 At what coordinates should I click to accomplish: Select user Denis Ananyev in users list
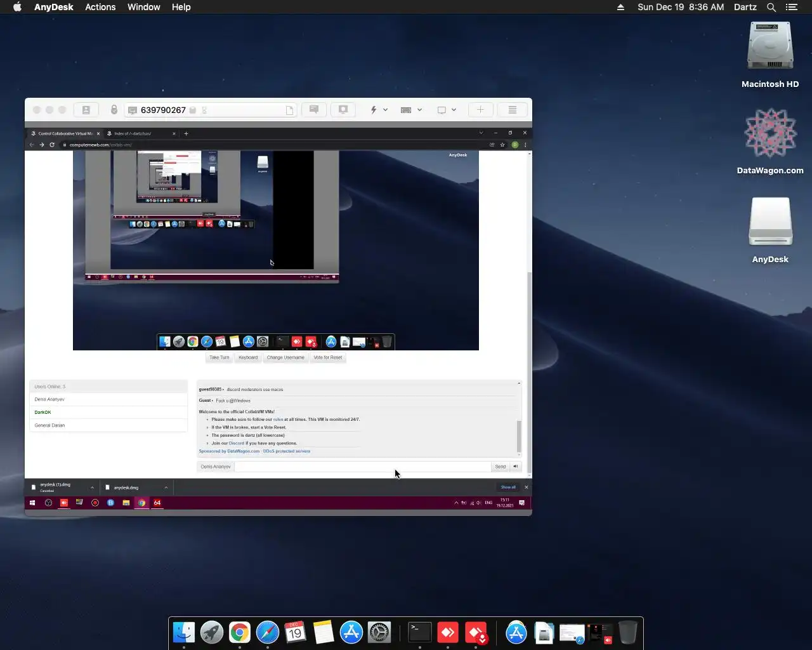[108, 399]
